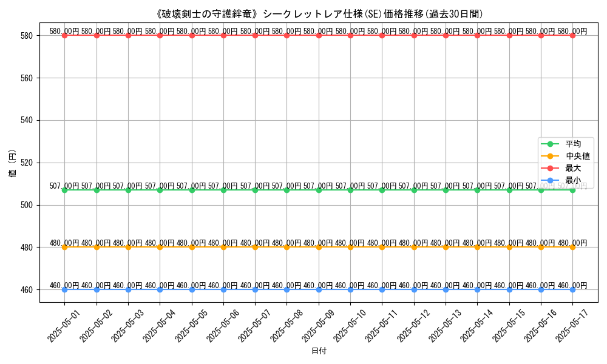Image resolution: width=607 pixels, height=364 pixels.
Task: Click the orange legend marker for 中央値
Action: point(550,157)
